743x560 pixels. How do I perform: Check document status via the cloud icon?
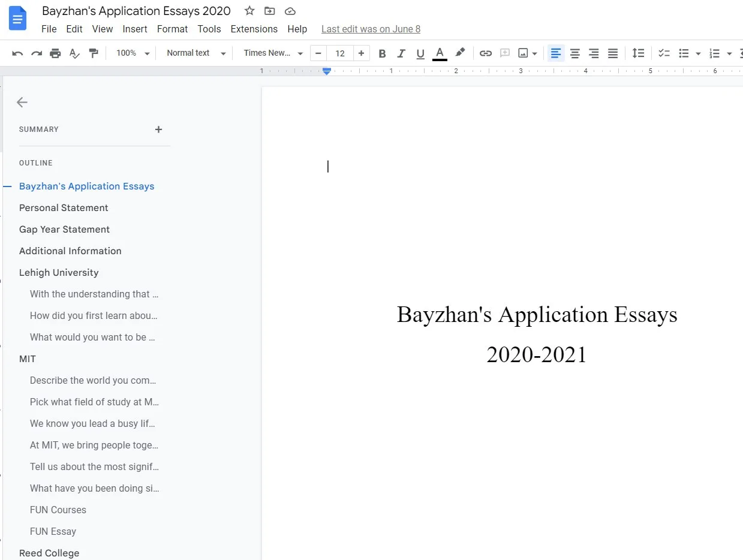[x=290, y=11]
